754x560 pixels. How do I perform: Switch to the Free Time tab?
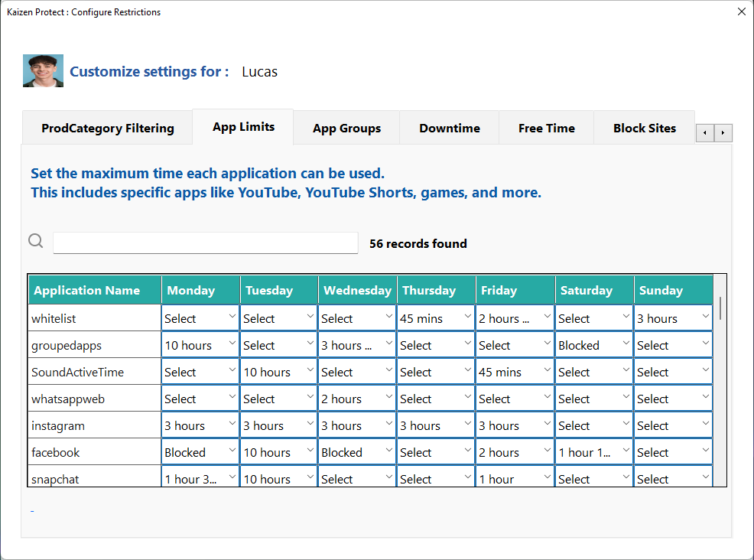coord(546,128)
